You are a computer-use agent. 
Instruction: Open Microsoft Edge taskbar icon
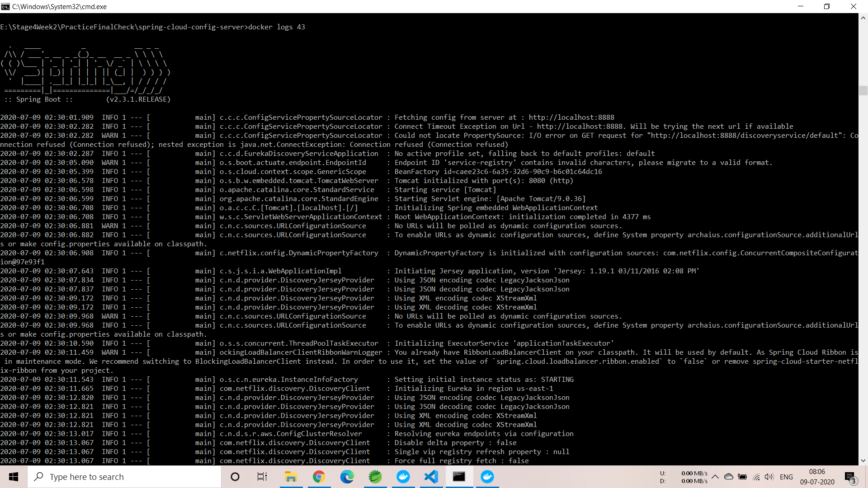[347, 477]
